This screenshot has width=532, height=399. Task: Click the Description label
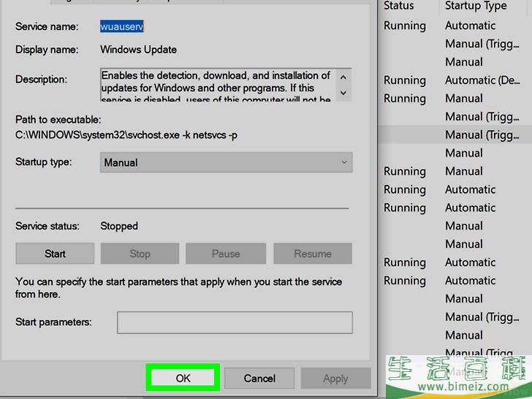(42, 80)
